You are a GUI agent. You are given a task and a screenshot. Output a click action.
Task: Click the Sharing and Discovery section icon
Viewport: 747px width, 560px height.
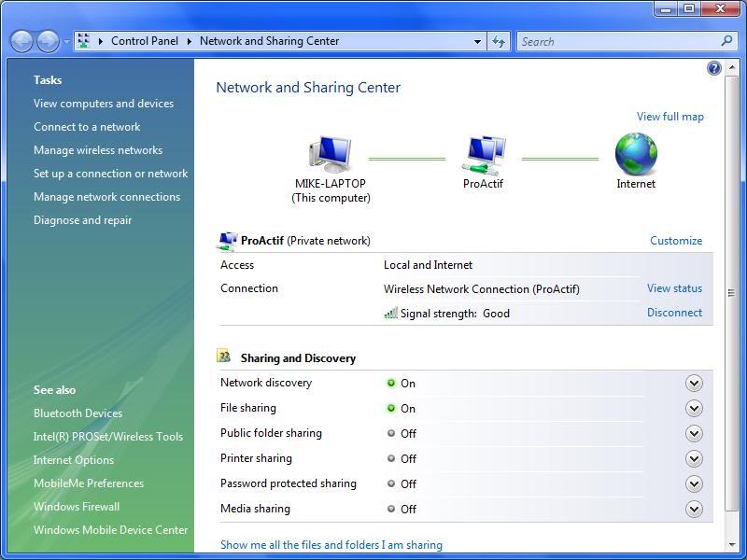point(223,357)
